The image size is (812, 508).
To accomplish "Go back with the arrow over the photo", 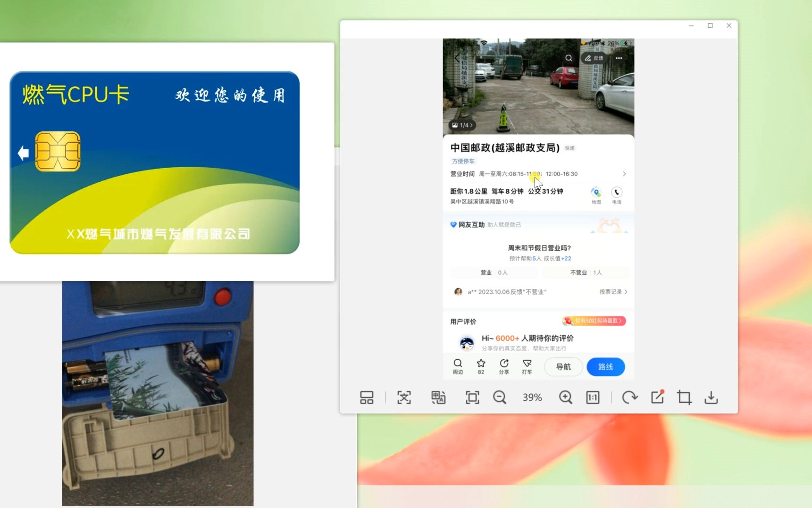I will click(x=457, y=58).
